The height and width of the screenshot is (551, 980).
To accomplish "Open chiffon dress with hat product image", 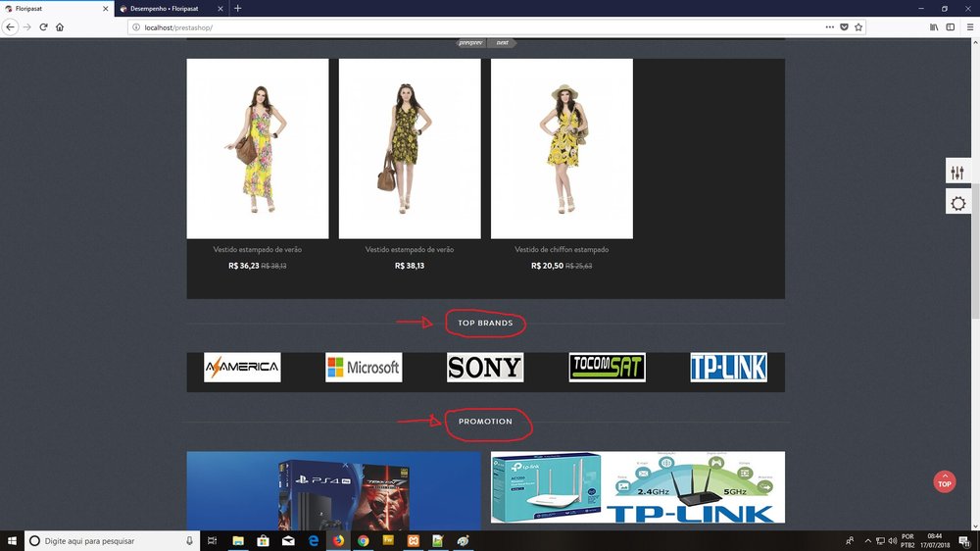I will coord(562,149).
